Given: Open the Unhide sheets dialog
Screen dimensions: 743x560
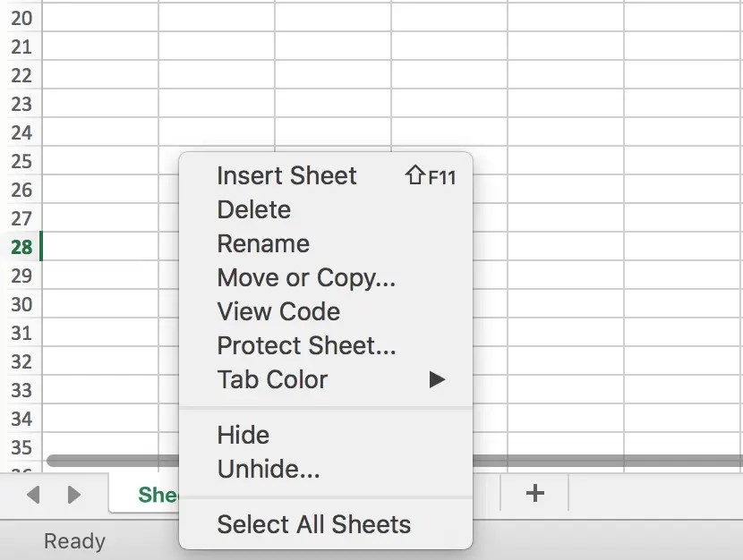Looking at the screenshot, I should pyautogui.click(x=269, y=469).
